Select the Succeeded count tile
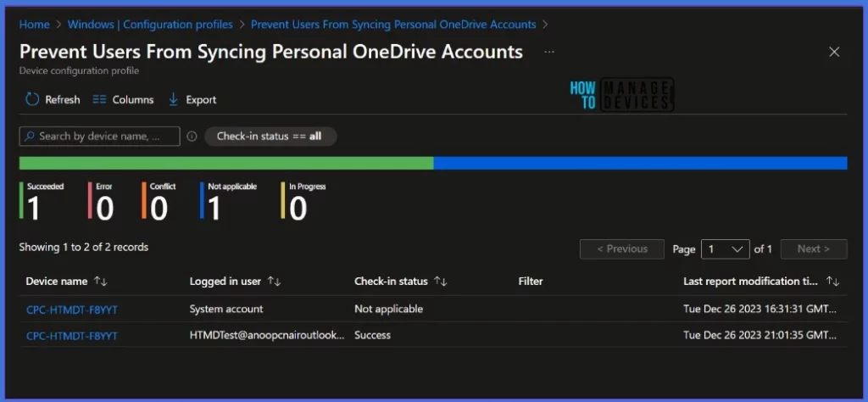Viewport: 868px width, 402px height. coord(42,200)
